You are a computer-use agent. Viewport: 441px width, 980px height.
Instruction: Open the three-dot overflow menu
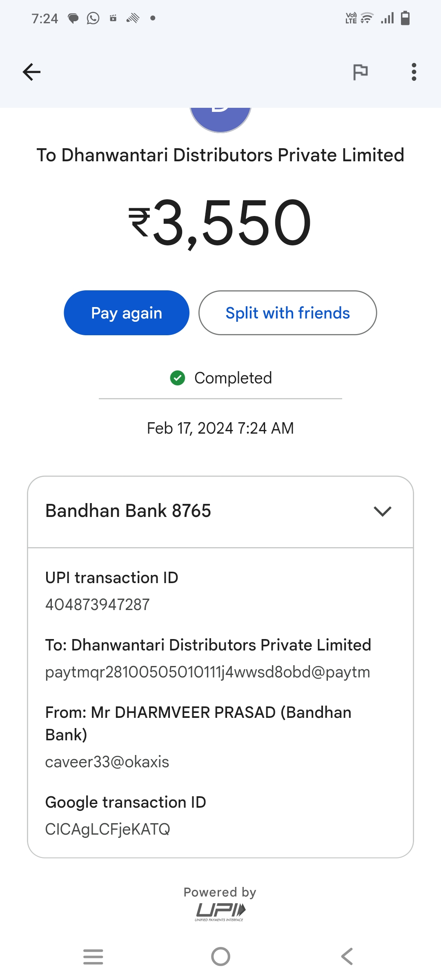(414, 72)
